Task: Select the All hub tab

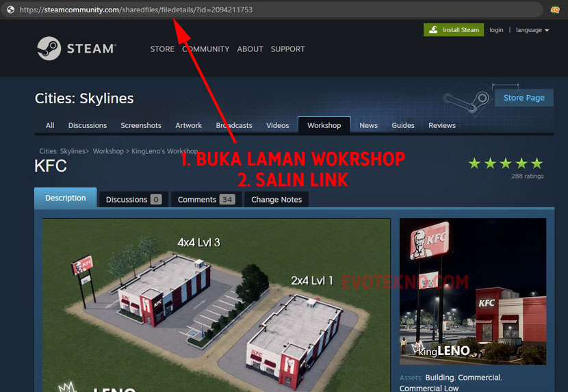Action: coord(50,125)
